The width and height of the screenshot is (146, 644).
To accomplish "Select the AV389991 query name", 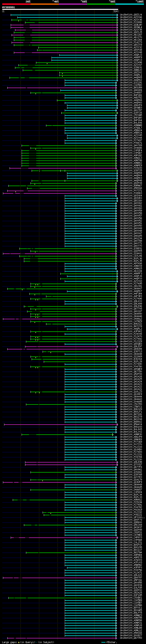I will [x=8, y=8].
